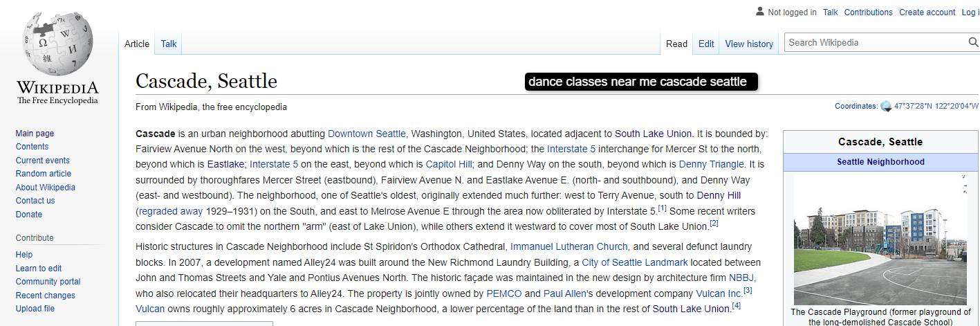Screen dimensions: 980x326
Task: Select the Read tab
Action: [x=676, y=44]
